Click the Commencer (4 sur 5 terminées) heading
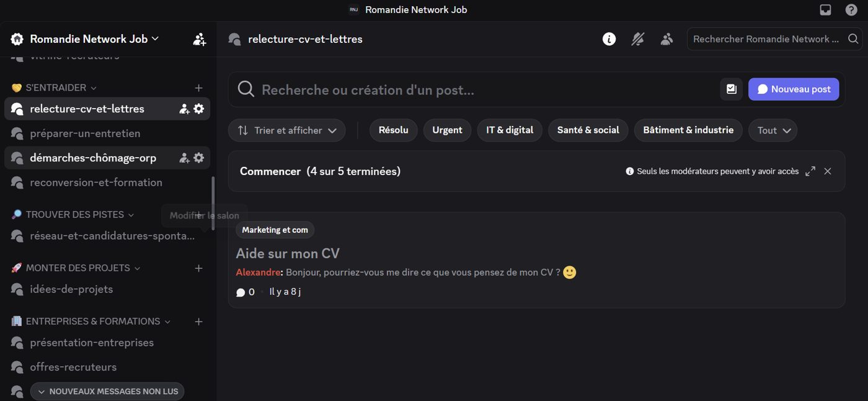Image resolution: width=868 pixels, height=401 pixels. 320,171
